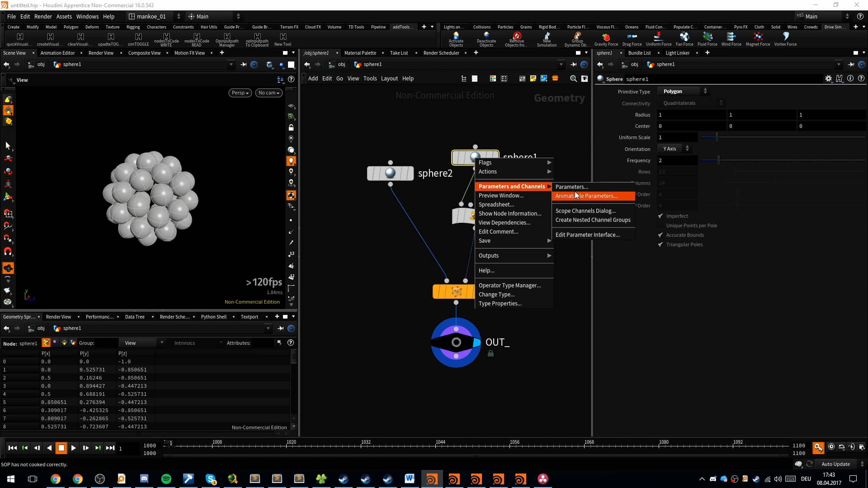Click the network view search icon
Screen dimensions: 868x488
coord(573,79)
